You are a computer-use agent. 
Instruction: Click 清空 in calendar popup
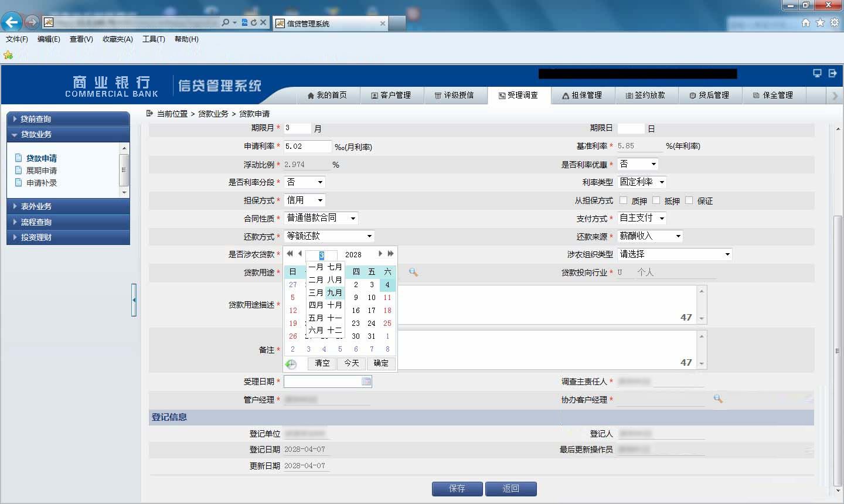point(322,363)
